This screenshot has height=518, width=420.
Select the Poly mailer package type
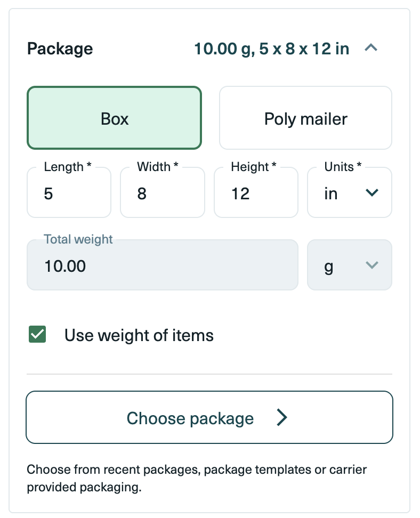(305, 118)
